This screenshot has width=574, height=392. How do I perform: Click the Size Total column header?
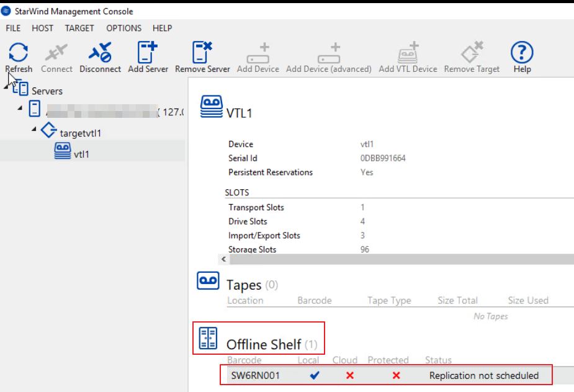pos(457,300)
